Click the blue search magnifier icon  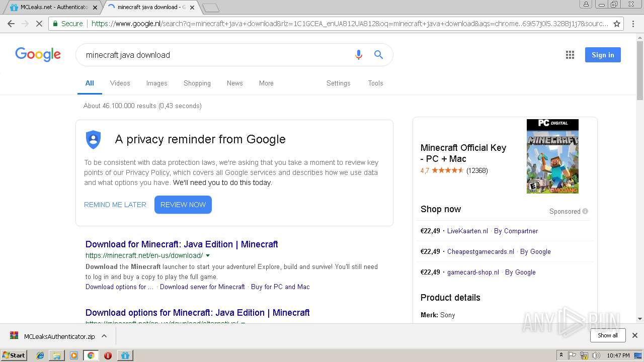tap(378, 55)
